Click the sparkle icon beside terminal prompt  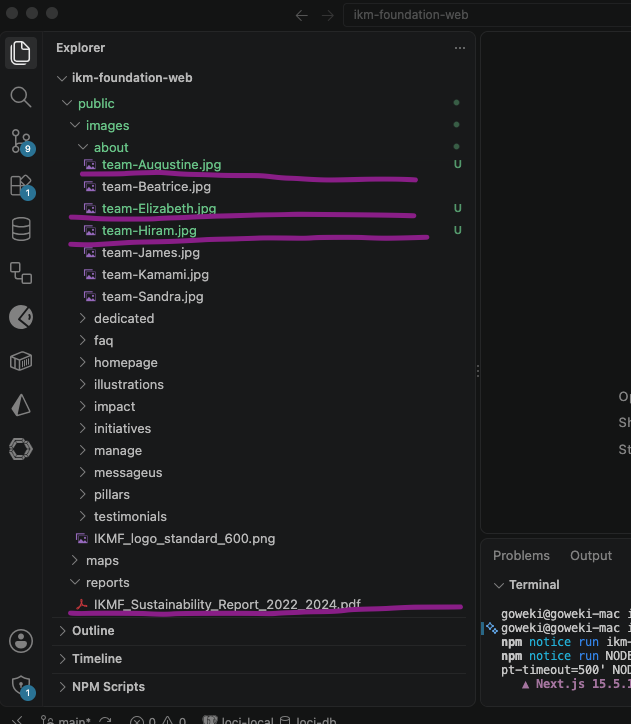pos(492,628)
